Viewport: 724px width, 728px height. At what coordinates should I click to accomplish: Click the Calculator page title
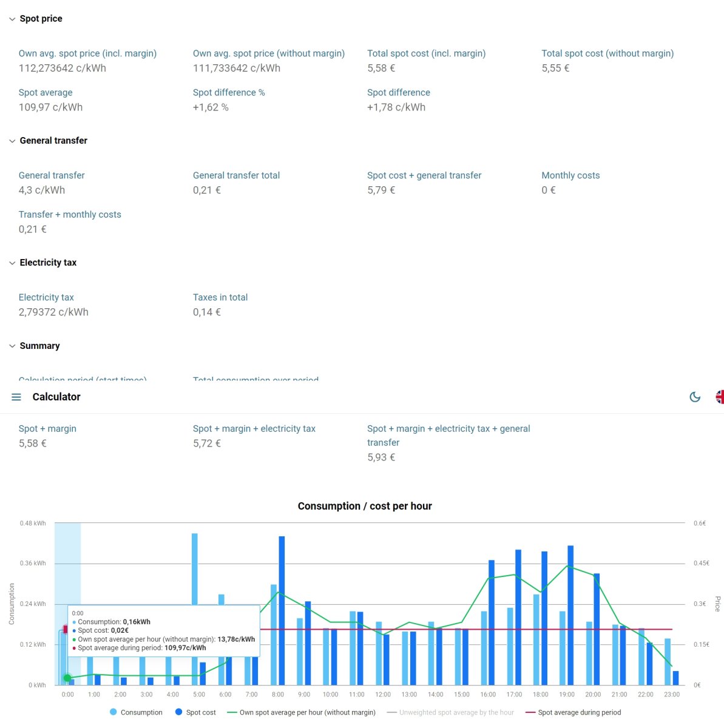point(56,397)
